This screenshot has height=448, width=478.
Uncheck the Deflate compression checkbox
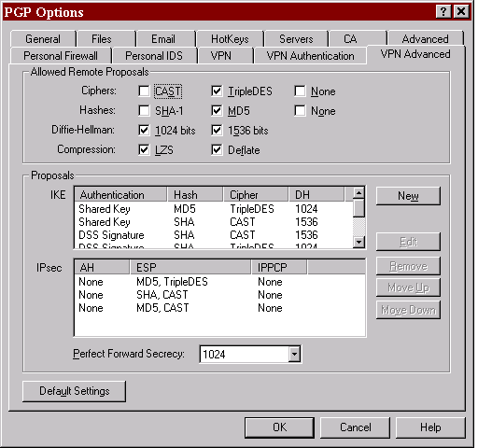[217, 150]
